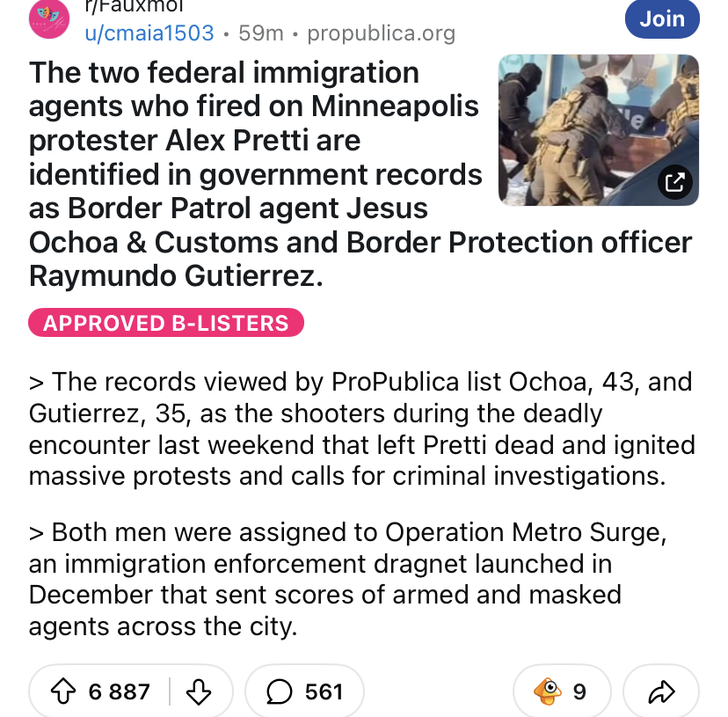728x717 pixels.
Task: Tap the propublica.org source domain
Action: (382, 33)
